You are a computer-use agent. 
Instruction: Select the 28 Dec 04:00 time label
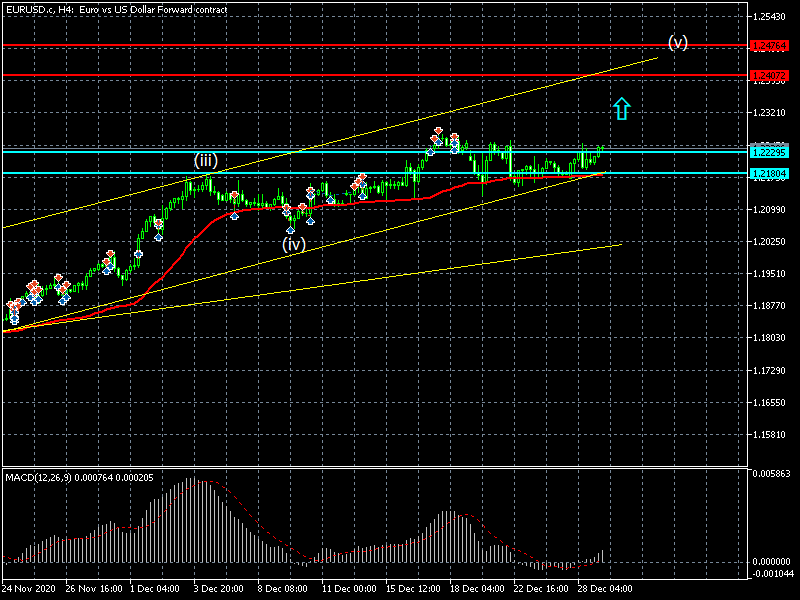pyautogui.click(x=606, y=589)
